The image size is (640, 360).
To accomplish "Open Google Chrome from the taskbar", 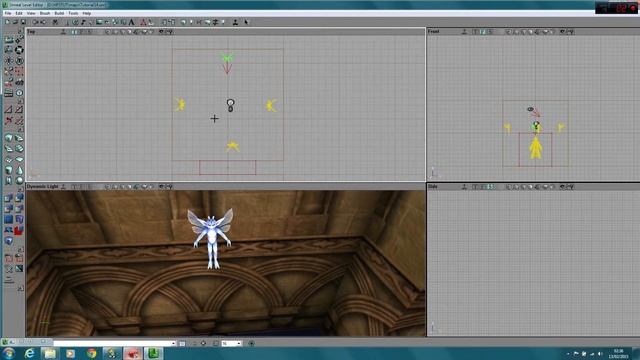I will (91, 353).
